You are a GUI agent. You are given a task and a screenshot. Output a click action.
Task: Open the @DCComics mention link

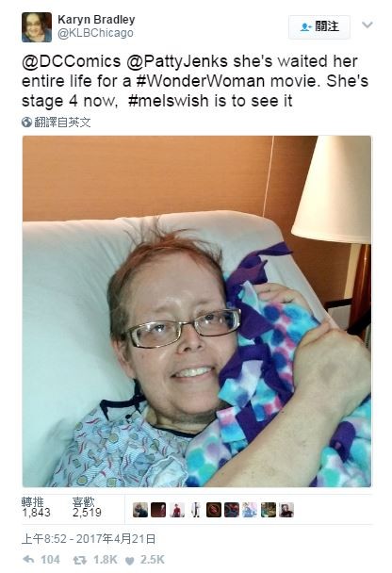(x=72, y=61)
